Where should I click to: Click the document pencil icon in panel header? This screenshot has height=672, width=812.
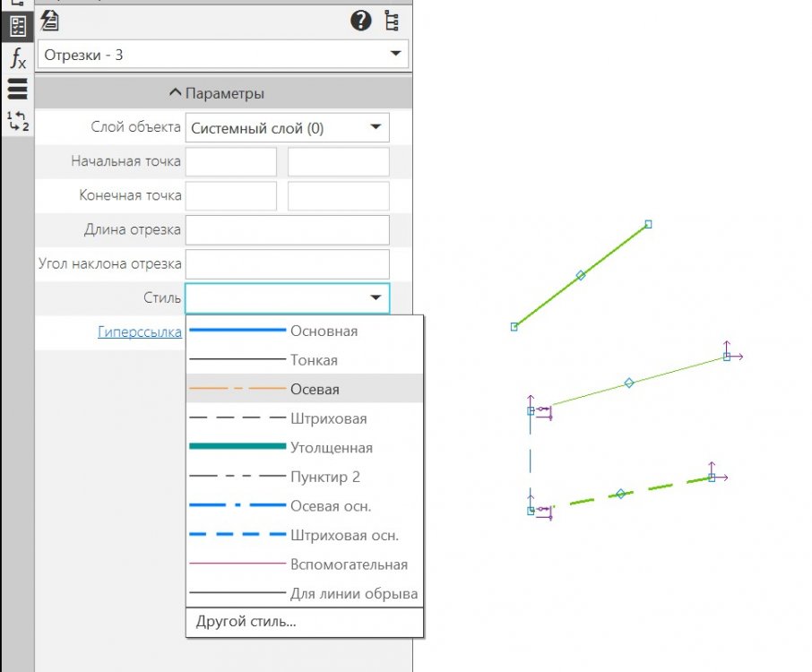(x=49, y=21)
